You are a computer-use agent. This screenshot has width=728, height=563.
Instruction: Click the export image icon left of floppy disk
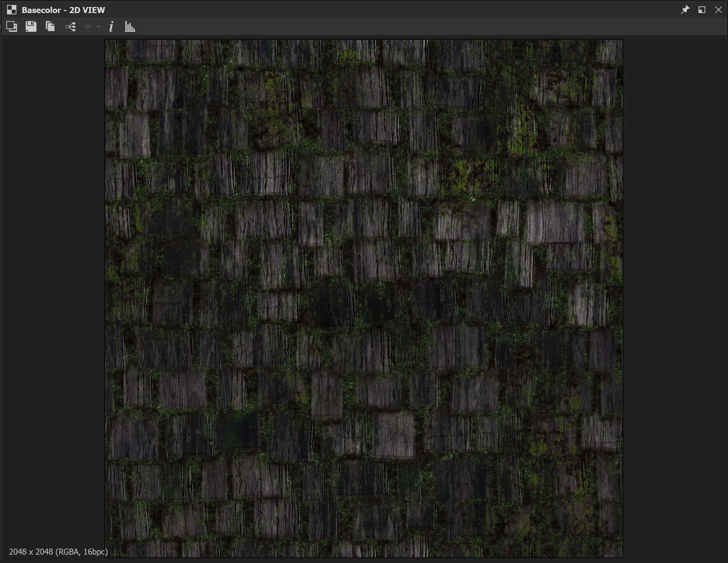pyautogui.click(x=12, y=26)
